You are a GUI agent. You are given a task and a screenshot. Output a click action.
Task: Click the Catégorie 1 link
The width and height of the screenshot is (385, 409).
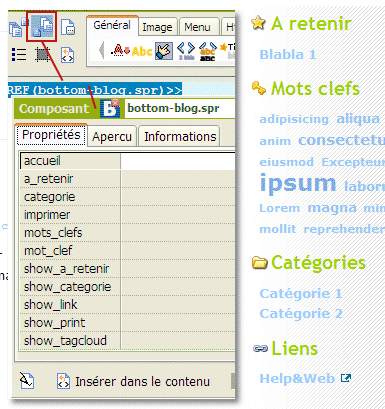[x=301, y=294]
